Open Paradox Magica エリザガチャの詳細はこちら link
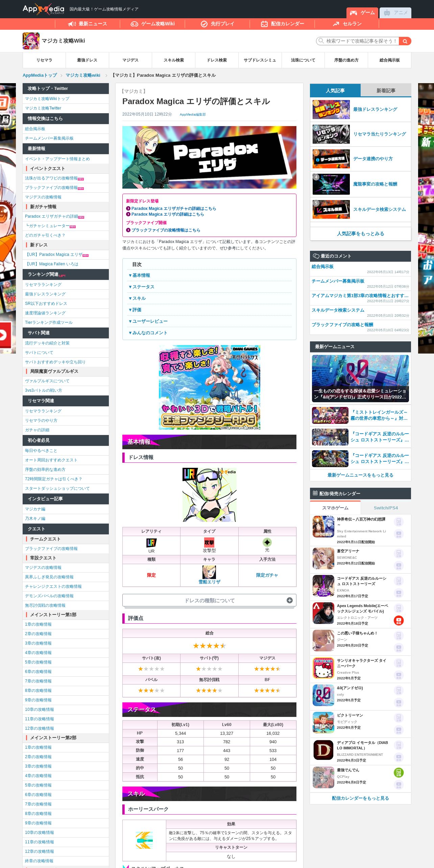 pos(174,209)
